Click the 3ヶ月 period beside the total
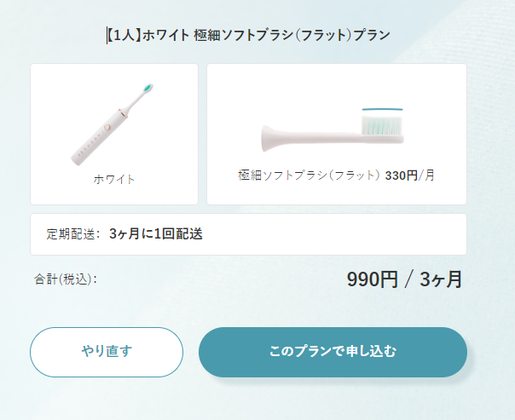The image size is (515, 420). [441, 279]
